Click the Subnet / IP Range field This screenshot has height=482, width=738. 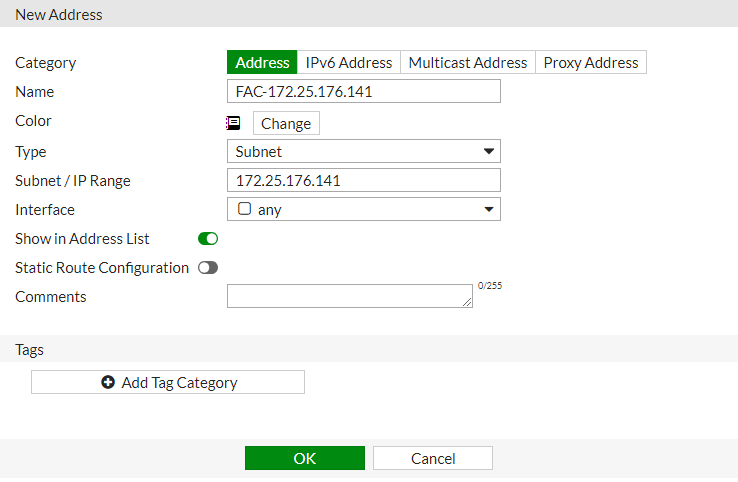(x=363, y=181)
